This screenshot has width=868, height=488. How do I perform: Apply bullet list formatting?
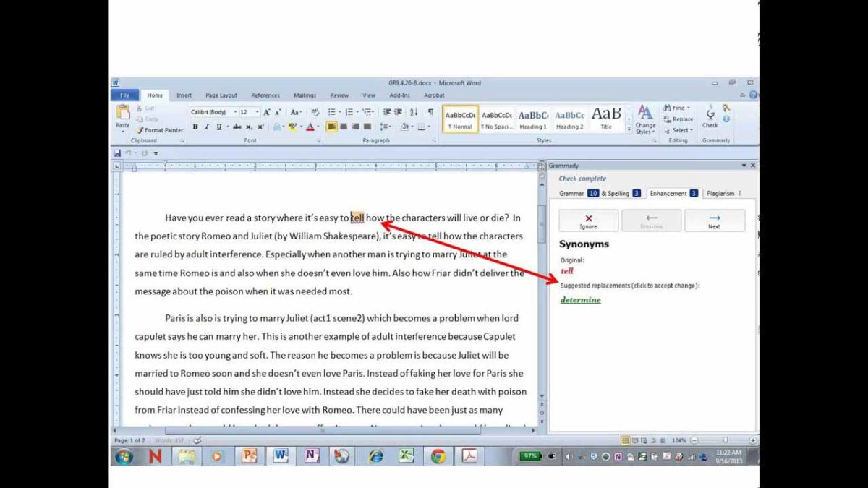[331, 111]
